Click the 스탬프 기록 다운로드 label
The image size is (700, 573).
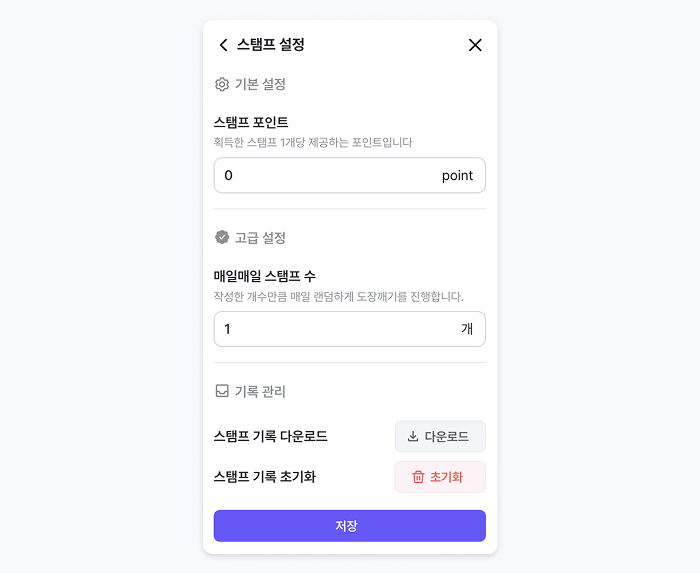(x=271, y=437)
